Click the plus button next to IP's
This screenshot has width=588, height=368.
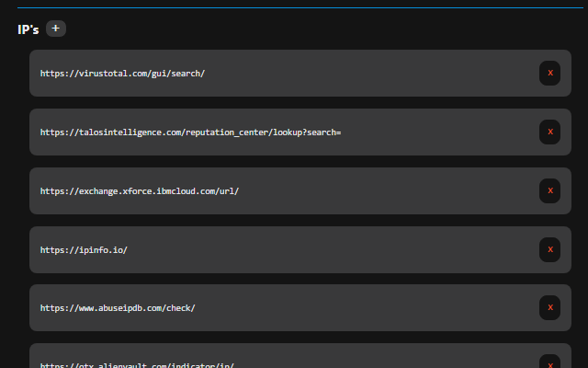(56, 29)
